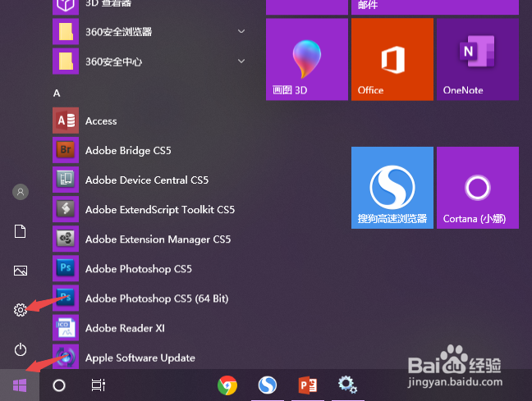Open the user account icon in sidebar
This screenshot has width=532, height=401.
click(x=21, y=192)
